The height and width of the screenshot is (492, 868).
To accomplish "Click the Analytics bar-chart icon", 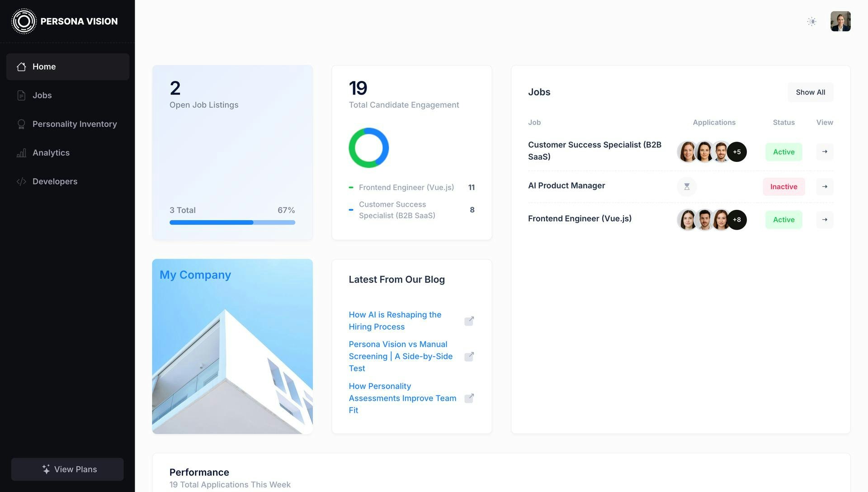I will coord(21,153).
